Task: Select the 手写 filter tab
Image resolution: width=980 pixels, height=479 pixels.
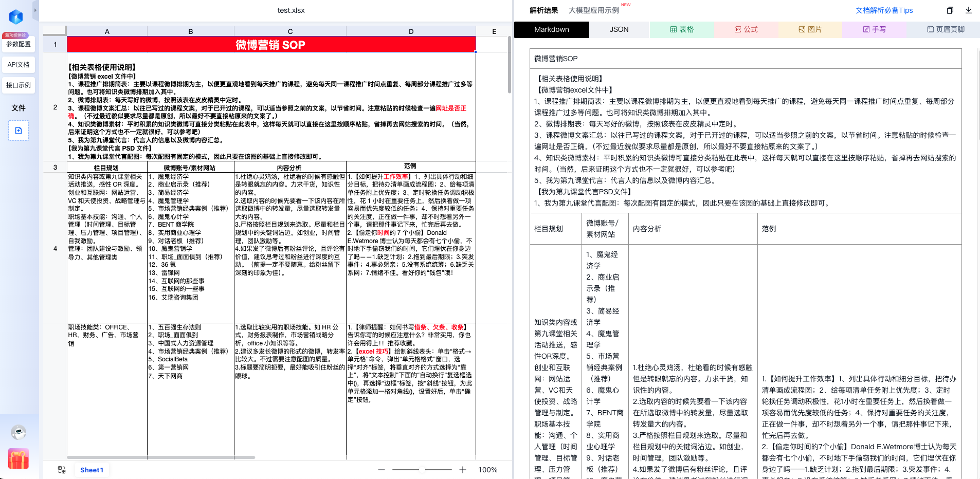Action: click(875, 30)
